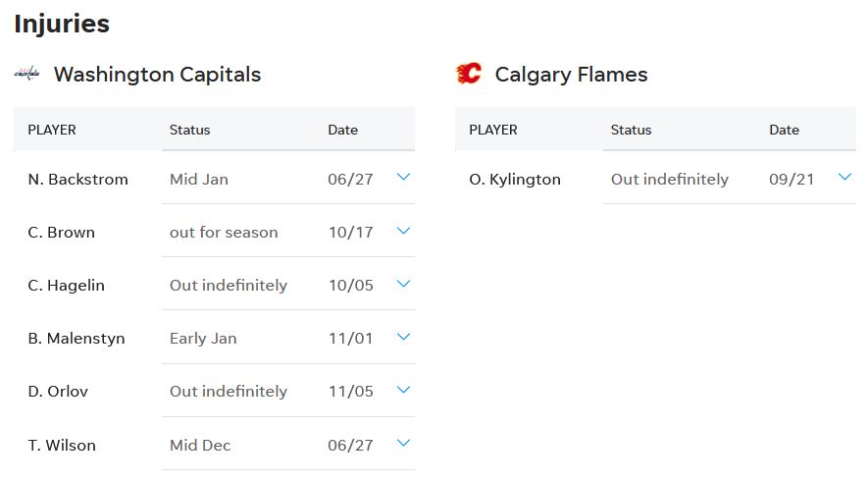Expand T. Wilson injury row chevron

[403, 443]
